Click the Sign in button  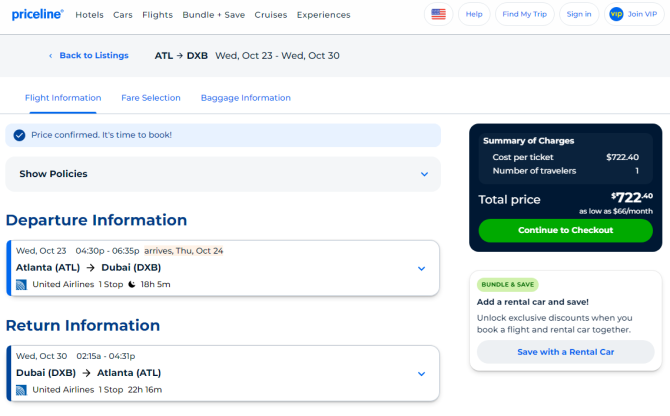click(x=579, y=14)
